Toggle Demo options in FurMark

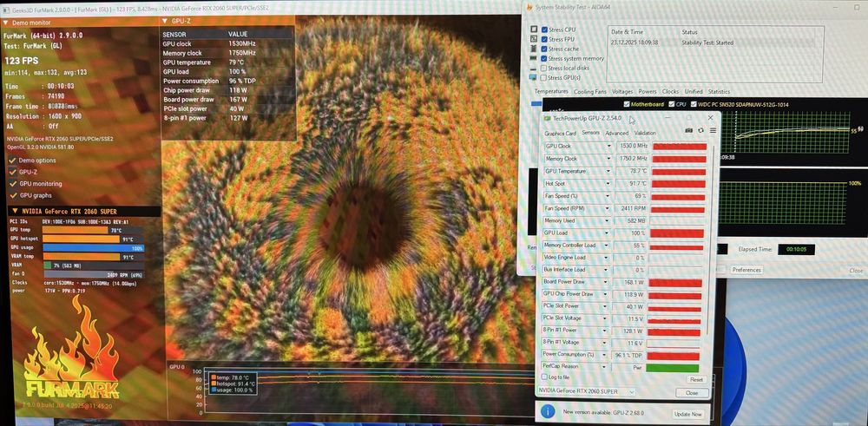coord(12,161)
